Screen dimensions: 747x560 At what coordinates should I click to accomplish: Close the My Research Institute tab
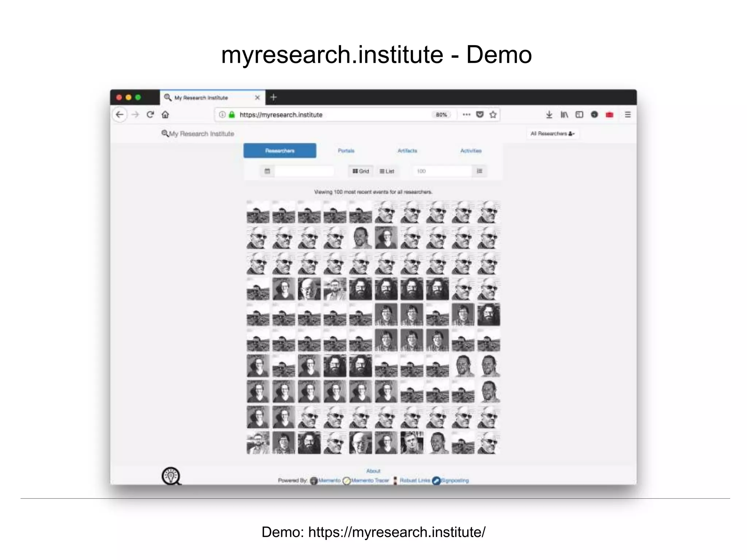(x=257, y=98)
